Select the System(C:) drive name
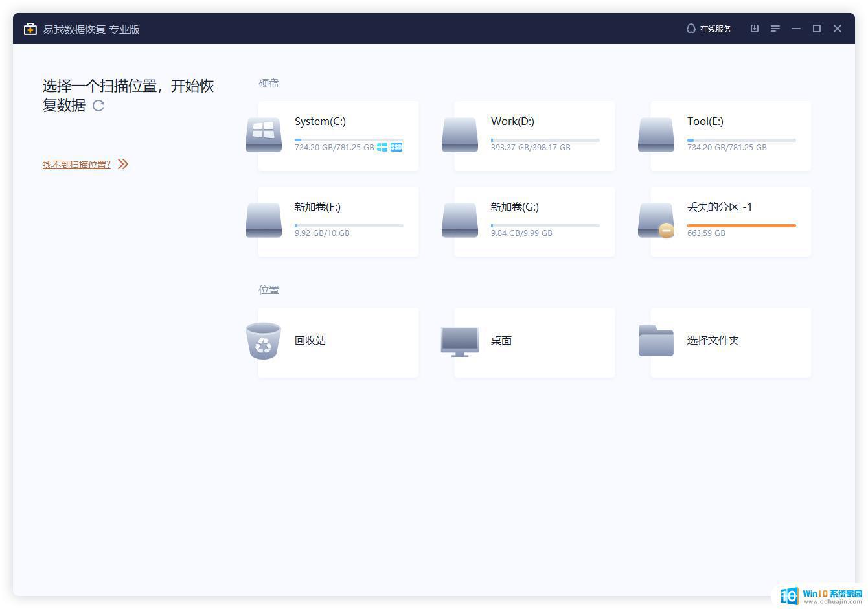868x609 pixels. [x=320, y=121]
